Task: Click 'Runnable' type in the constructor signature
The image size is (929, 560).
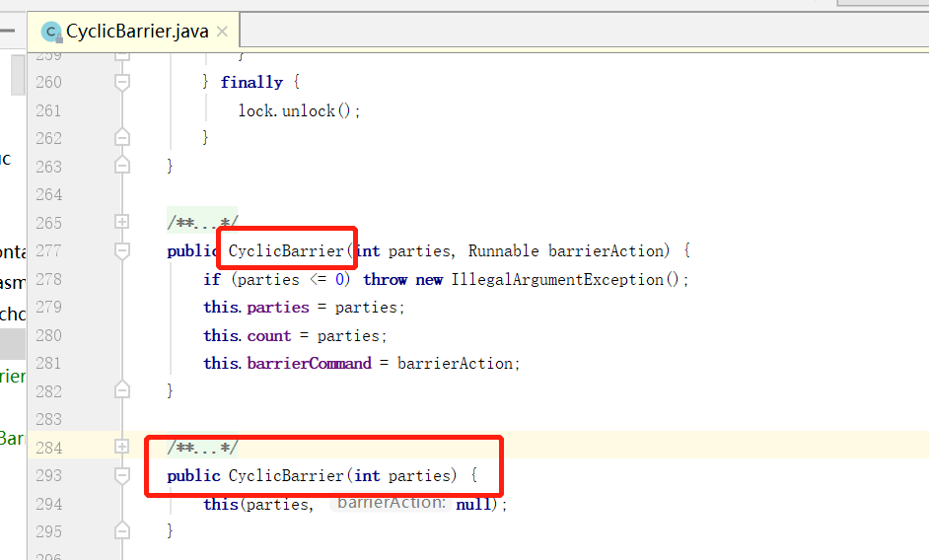Action: click(504, 250)
